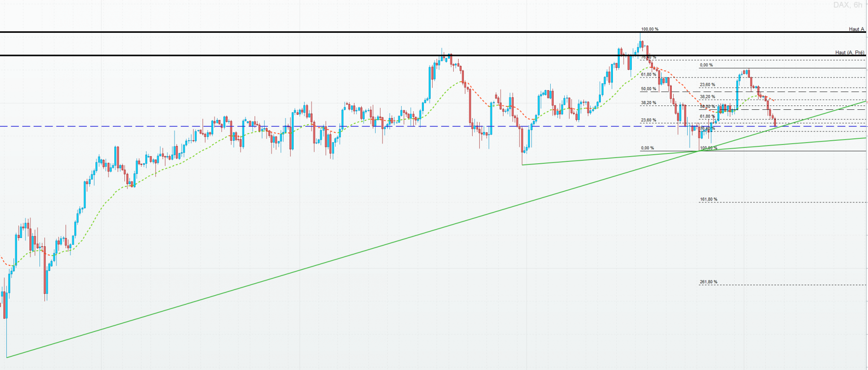Select the right 38,20 % Fibonacci label
Screen dimensions: 868x370
(x=707, y=96)
